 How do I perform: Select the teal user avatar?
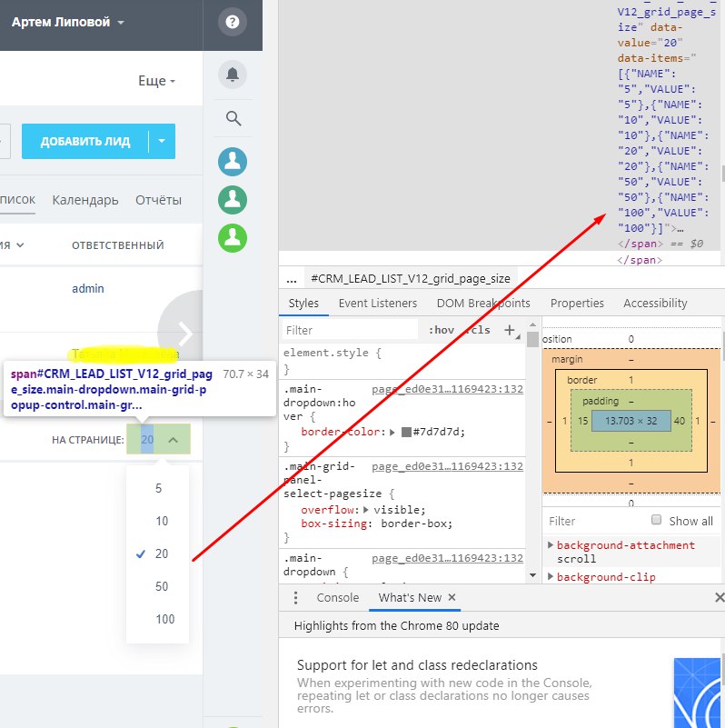[x=233, y=200]
